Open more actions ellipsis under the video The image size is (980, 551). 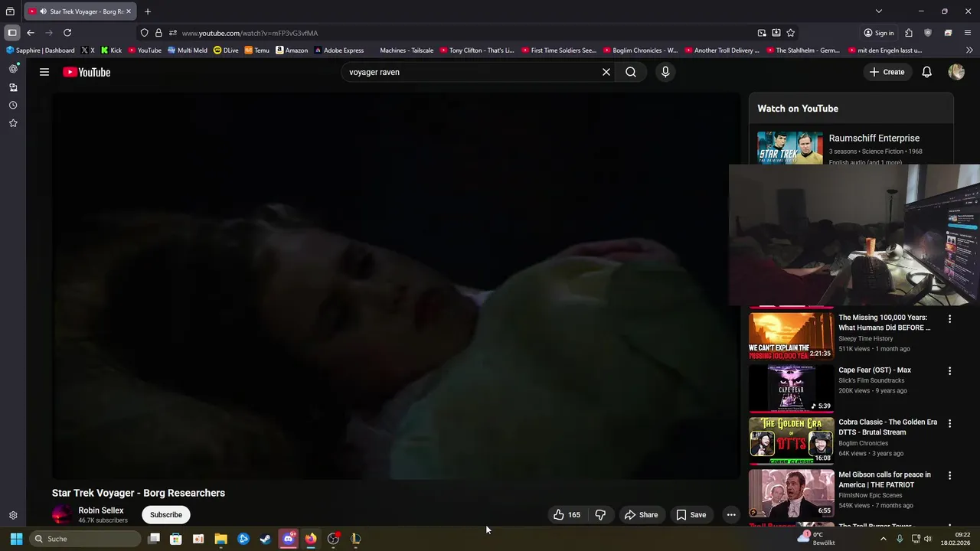(x=731, y=515)
